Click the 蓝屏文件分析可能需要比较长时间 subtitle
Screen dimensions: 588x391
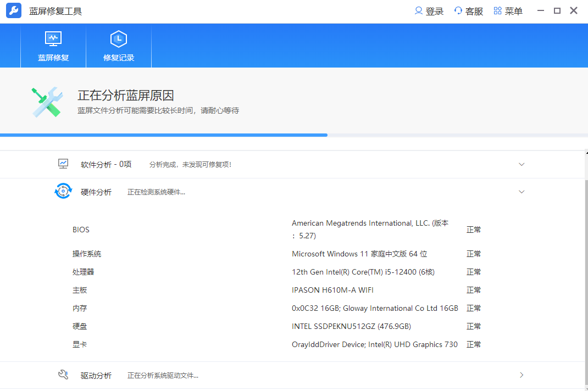158,110
